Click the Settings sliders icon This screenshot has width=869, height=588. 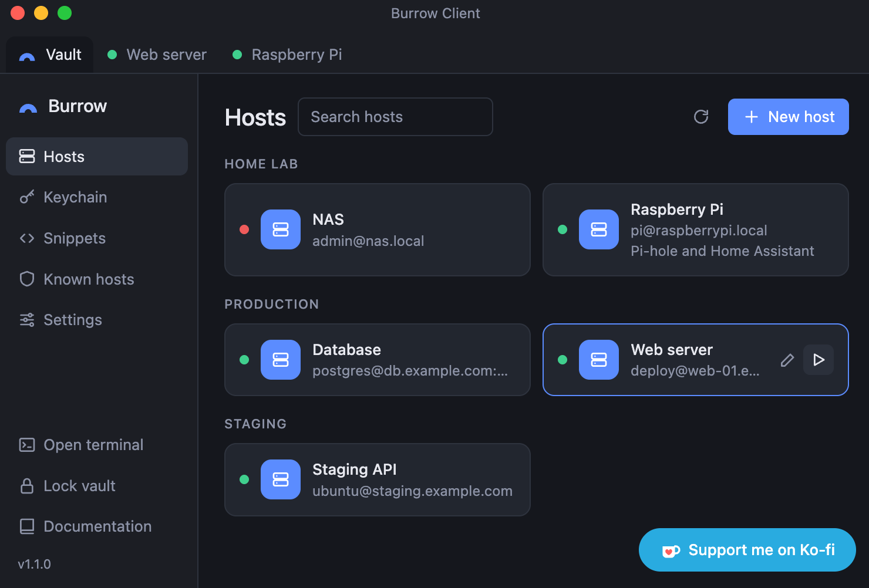click(x=27, y=320)
